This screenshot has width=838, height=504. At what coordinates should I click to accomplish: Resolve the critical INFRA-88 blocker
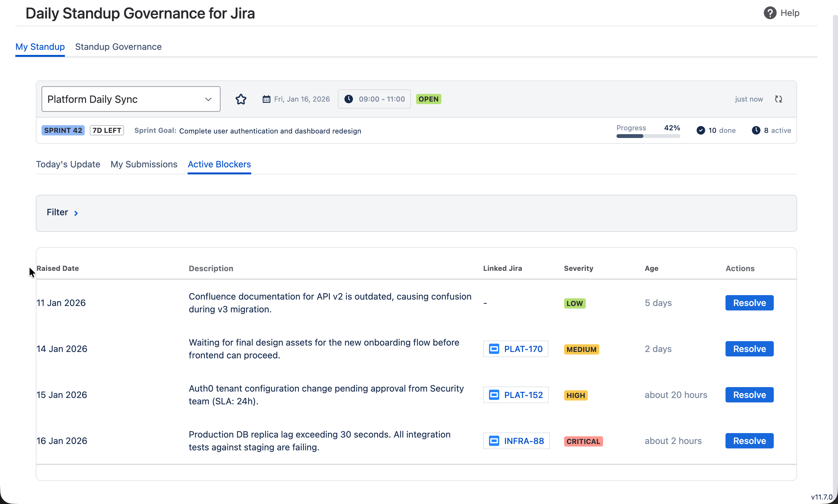pos(749,441)
